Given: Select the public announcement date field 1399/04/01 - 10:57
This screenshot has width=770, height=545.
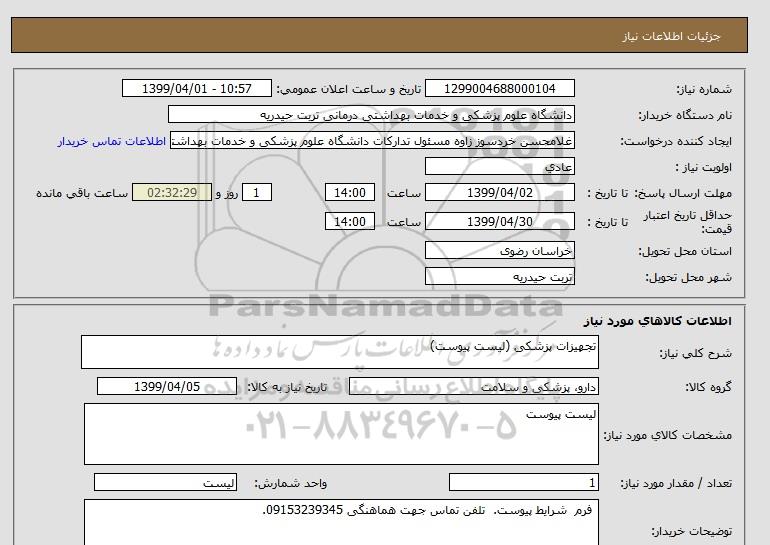Looking at the screenshot, I should click(x=196, y=88).
